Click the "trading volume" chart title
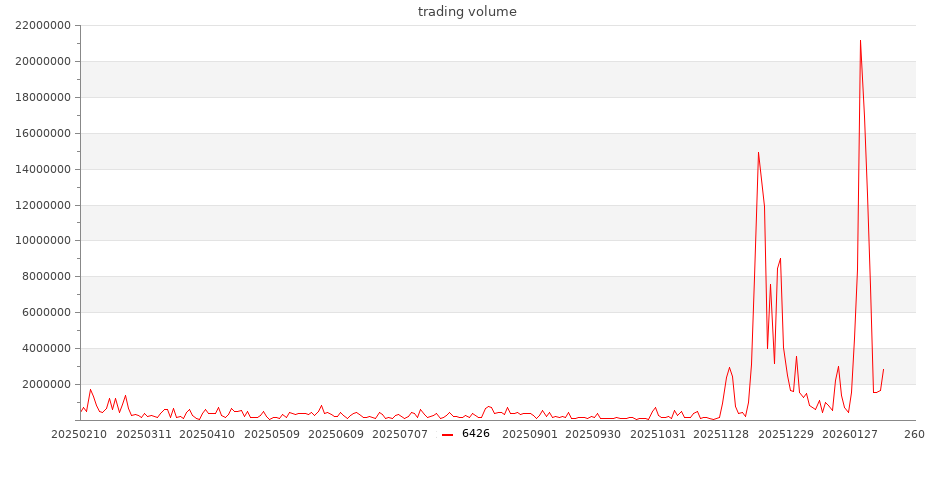This screenshot has width=935, height=500. point(467,12)
